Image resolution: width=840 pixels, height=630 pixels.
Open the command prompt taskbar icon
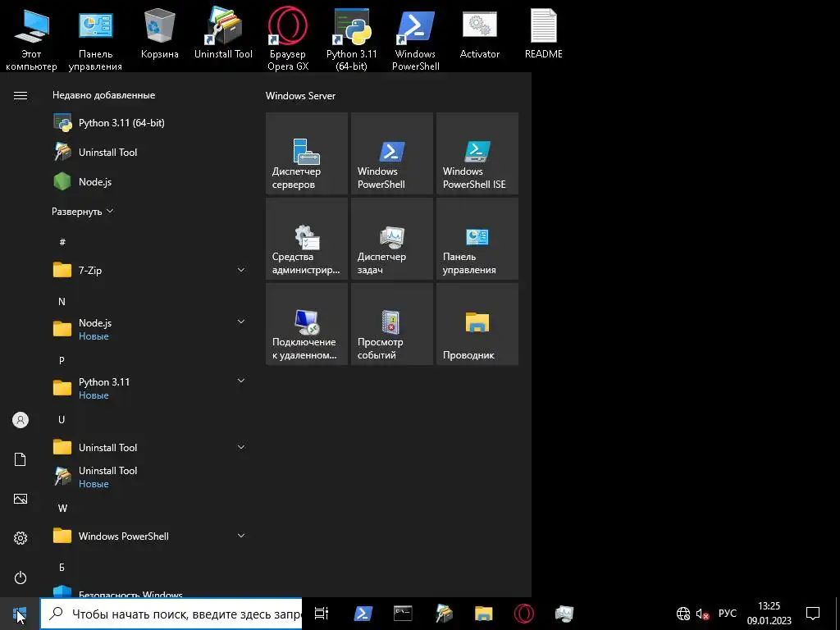coord(403,614)
